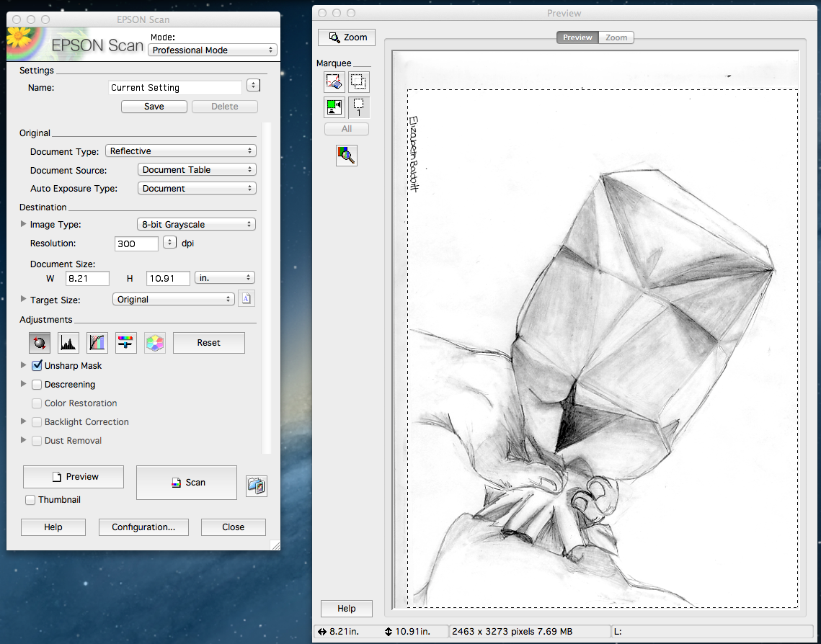The height and width of the screenshot is (644, 821).
Task: Check the Thumbnail option
Action: click(x=30, y=499)
